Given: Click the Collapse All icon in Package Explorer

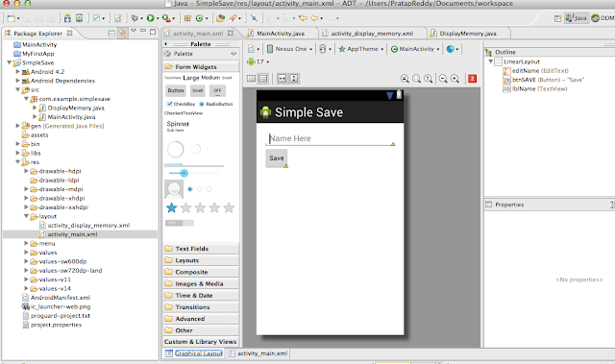Looking at the screenshot, I should click(111, 34).
